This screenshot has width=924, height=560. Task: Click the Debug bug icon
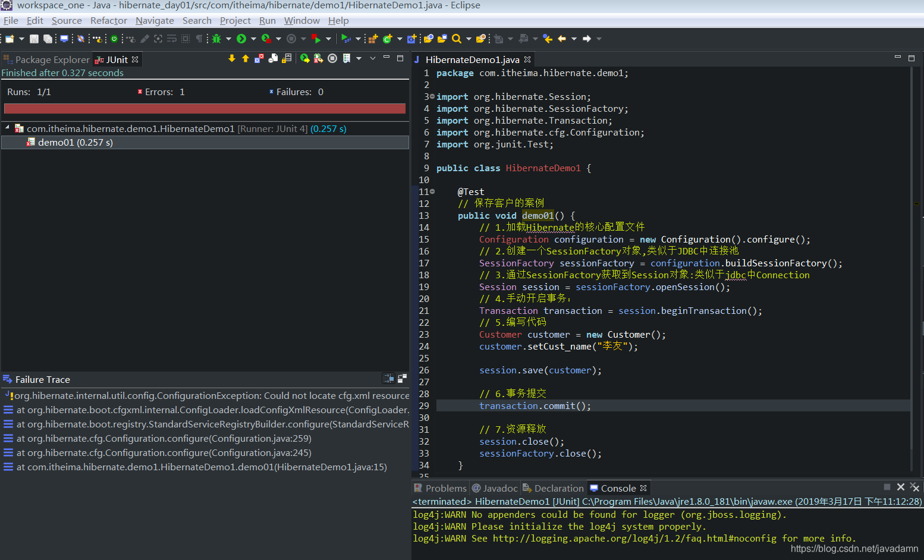[216, 39]
